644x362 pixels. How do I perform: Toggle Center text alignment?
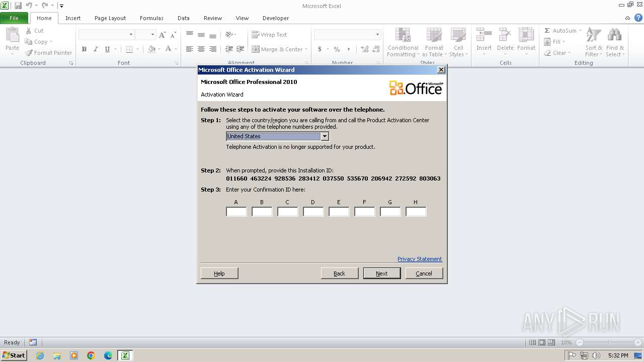tap(201, 49)
